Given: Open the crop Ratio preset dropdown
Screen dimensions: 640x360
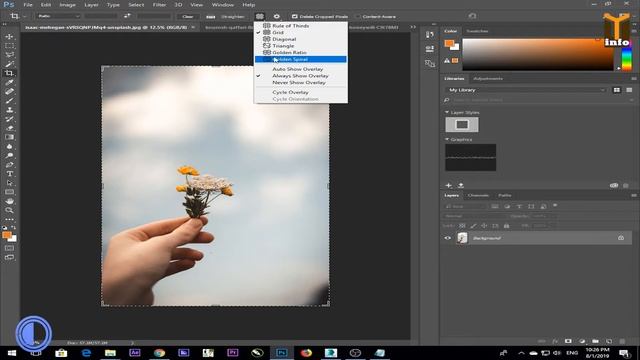Looking at the screenshot, I should (x=58, y=16).
